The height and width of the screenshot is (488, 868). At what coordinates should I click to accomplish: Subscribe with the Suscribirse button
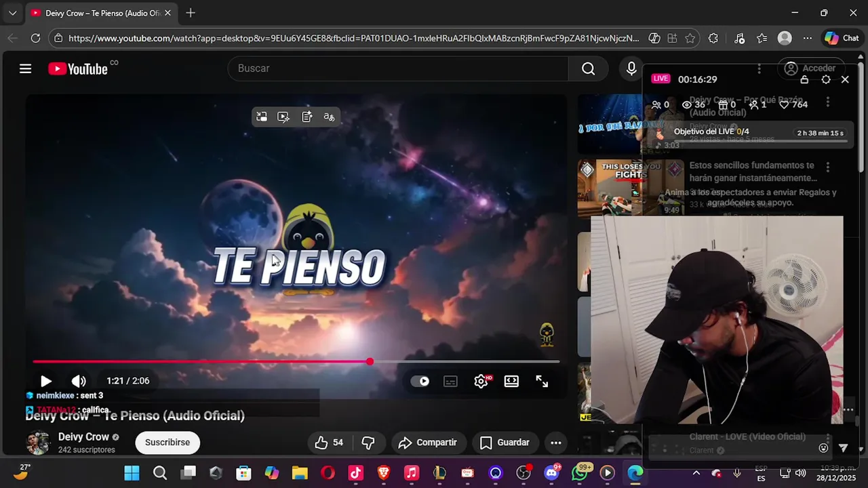point(167,442)
